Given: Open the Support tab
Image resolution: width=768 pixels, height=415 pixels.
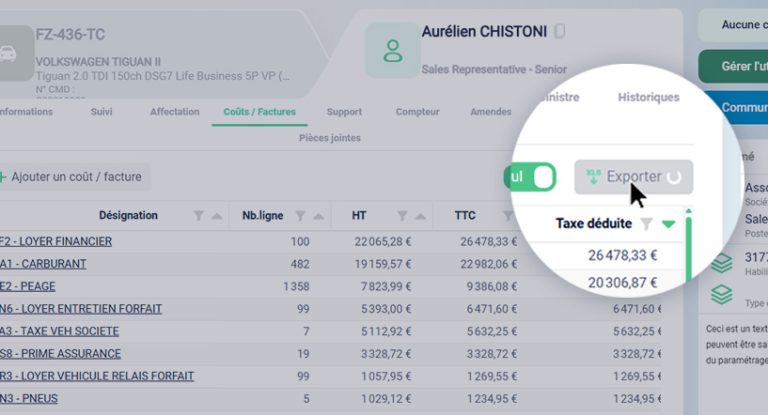Looking at the screenshot, I should (344, 112).
